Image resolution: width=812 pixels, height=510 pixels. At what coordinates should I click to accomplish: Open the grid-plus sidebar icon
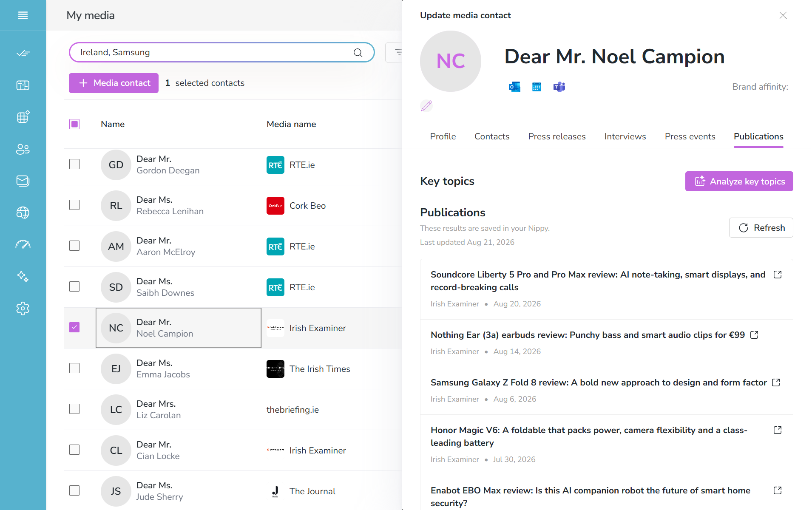[23, 117]
